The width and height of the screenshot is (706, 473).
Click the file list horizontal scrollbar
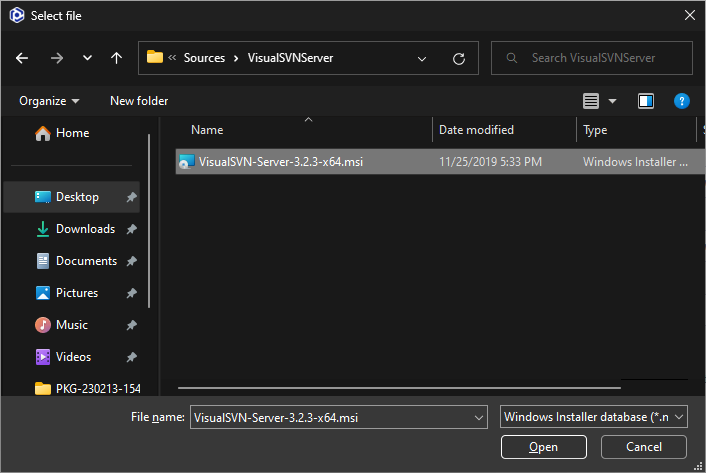tap(399, 387)
